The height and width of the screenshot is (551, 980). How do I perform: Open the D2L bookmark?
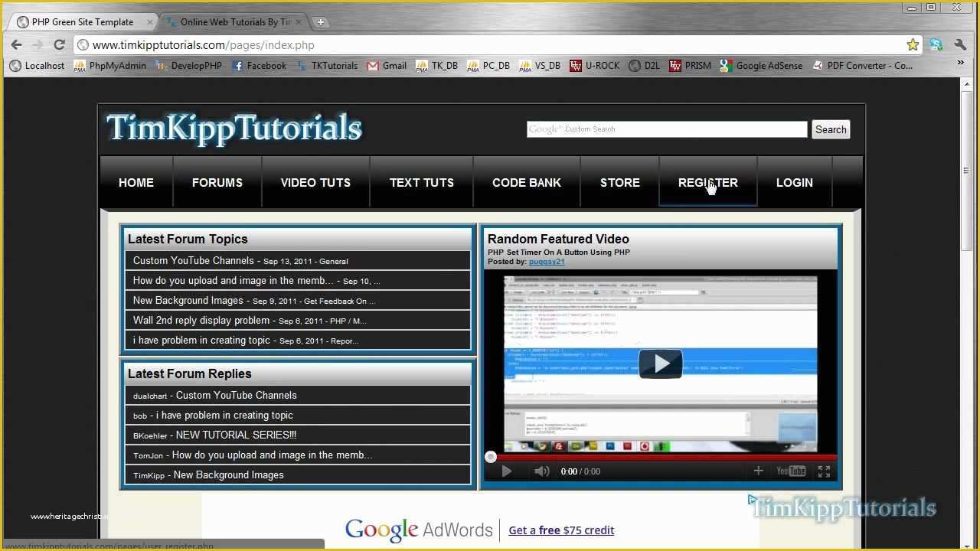tap(644, 66)
